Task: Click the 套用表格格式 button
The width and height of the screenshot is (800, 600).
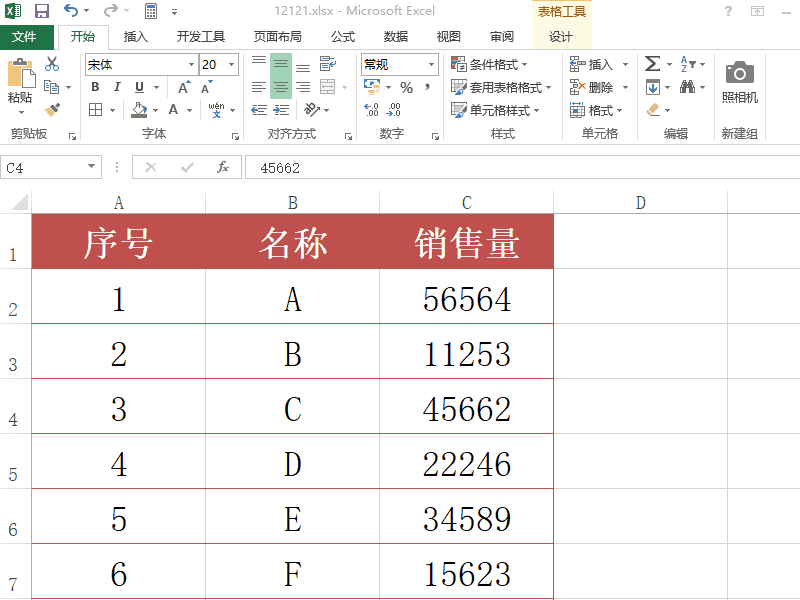Action: (x=502, y=87)
